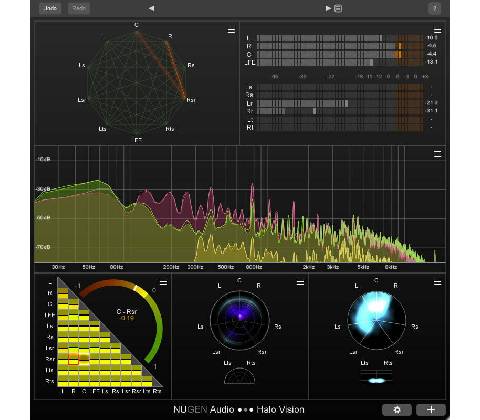Add a new view with the plus button

[431, 409]
